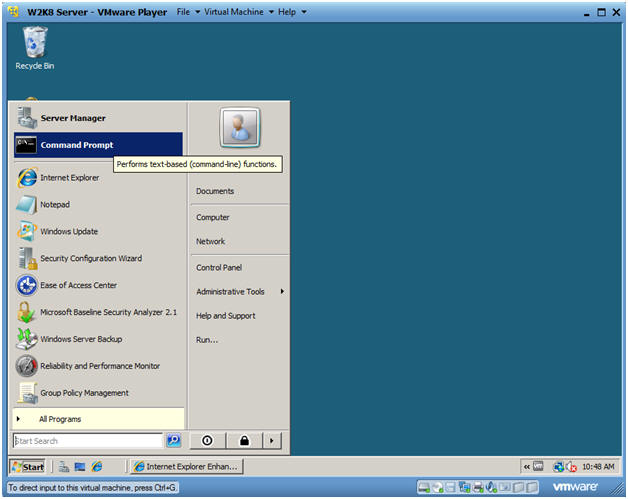
Task: Open Internet Explorer from Start menu
Action: (98, 177)
